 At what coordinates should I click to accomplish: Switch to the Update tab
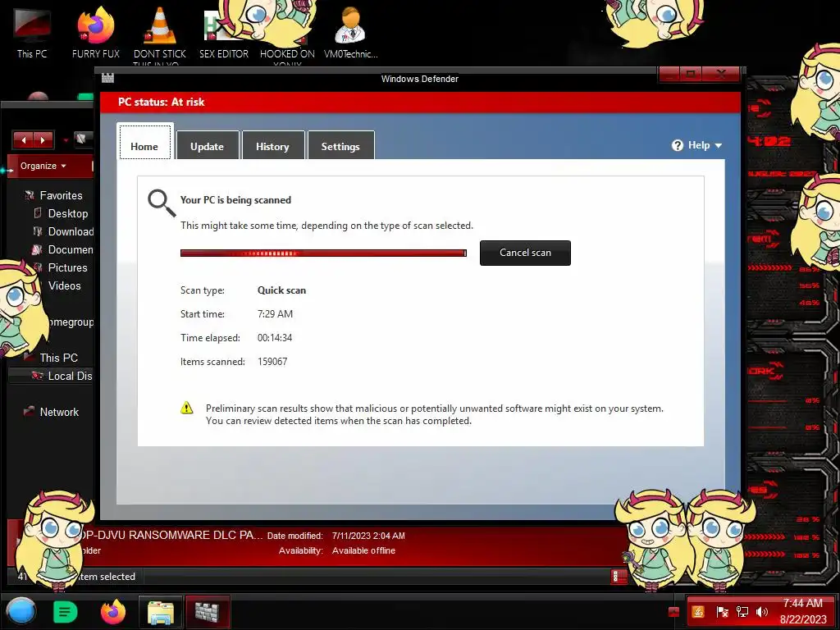tap(208, 145)
